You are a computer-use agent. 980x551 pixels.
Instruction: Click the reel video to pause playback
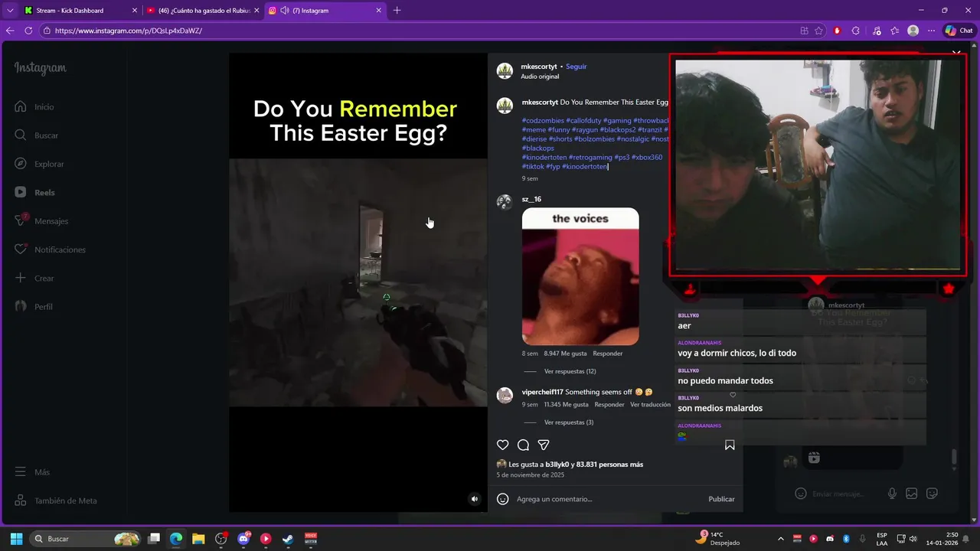(x=358, y=282)
